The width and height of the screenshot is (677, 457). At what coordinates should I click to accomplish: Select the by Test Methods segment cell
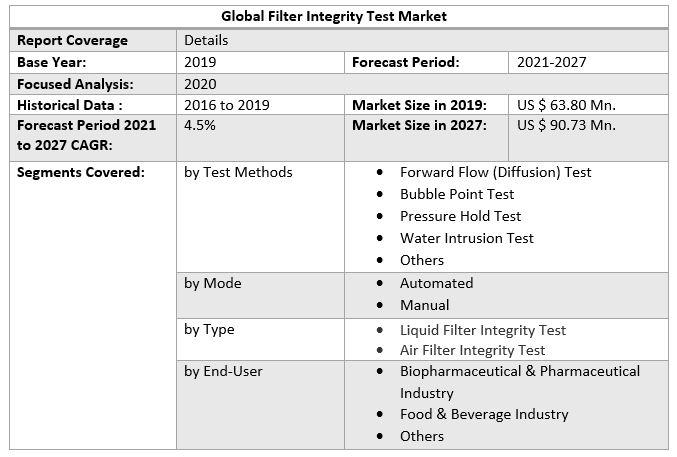238,172
